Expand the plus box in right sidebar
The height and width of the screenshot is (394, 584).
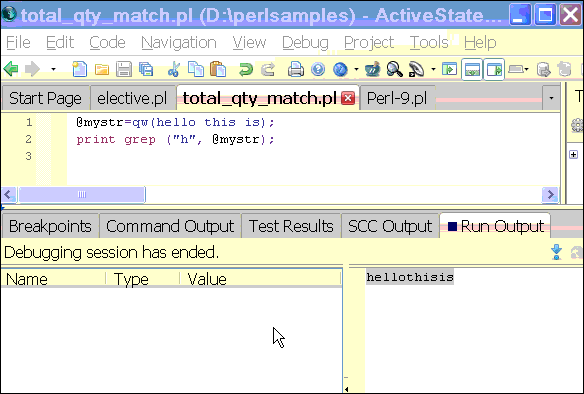click(x=574, y=154)
